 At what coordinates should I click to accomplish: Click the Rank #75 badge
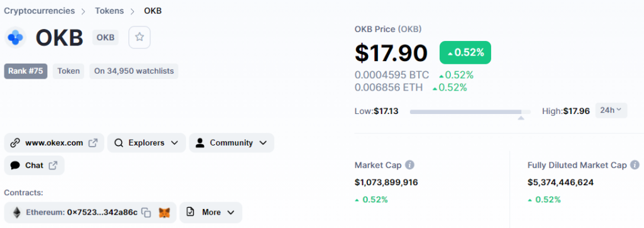click(x=25, y=71)
